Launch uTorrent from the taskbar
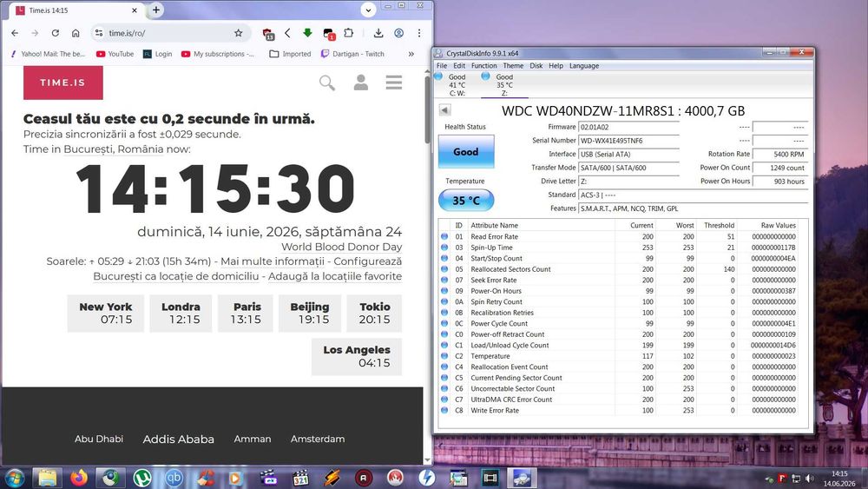The width and height of the screenshot is (868, 489). 143,478
